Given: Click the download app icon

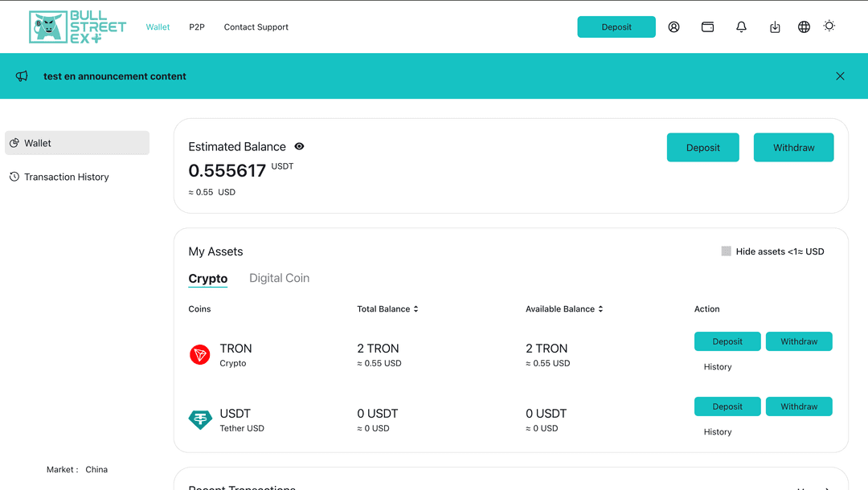Looking at the screenshot, I should click(775, 27).
